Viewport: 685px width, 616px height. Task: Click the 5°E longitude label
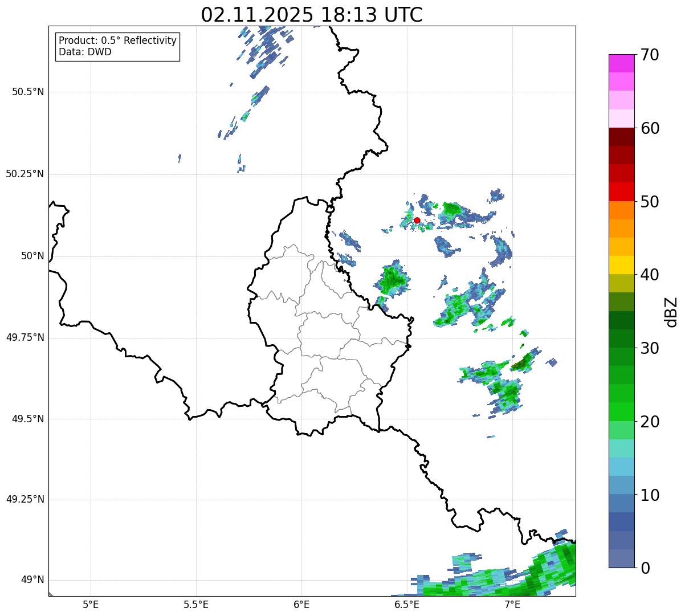(91, 604)
